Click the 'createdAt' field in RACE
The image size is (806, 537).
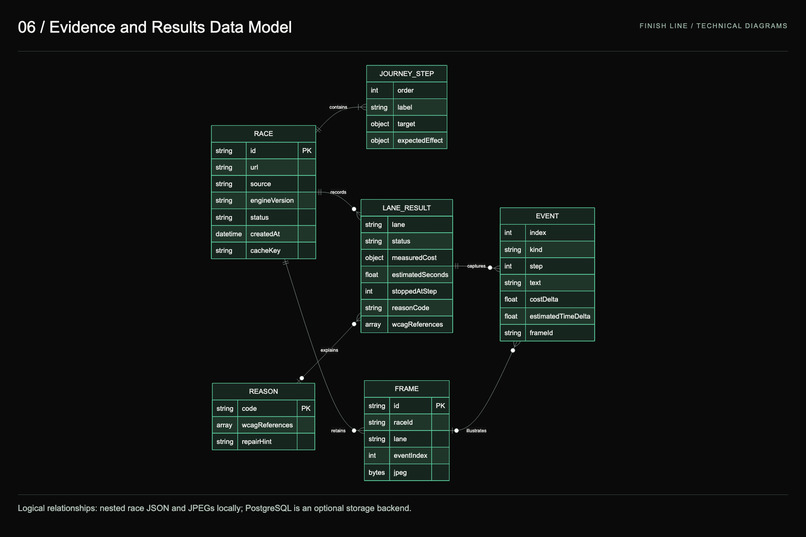[272, 234]
